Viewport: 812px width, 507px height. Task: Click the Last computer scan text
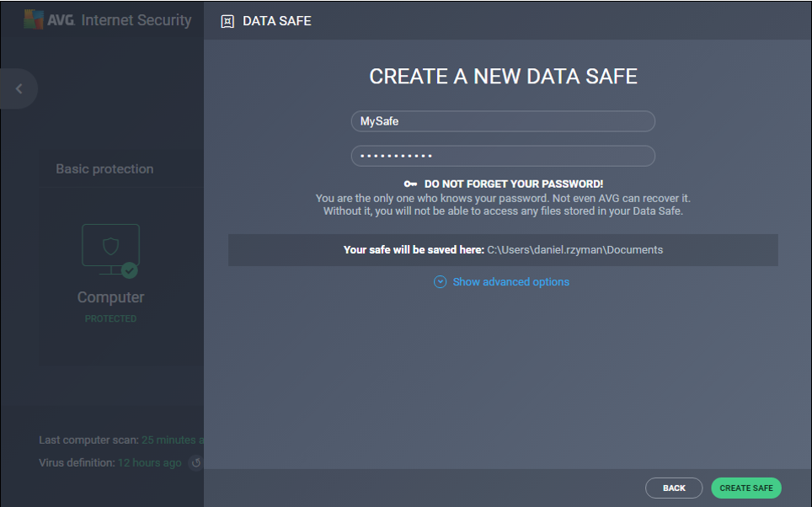(121, 440)
